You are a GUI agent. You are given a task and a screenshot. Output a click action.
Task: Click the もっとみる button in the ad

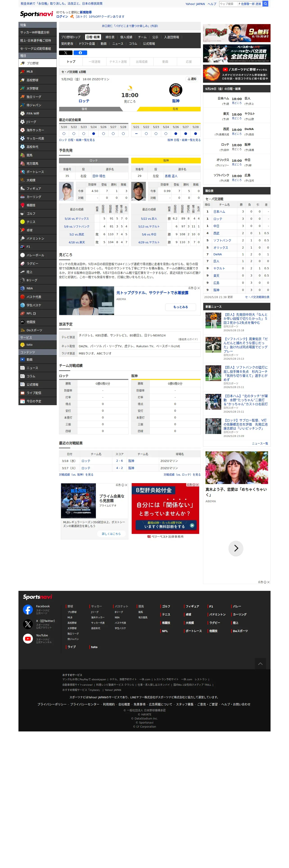(x=181, y=307)
